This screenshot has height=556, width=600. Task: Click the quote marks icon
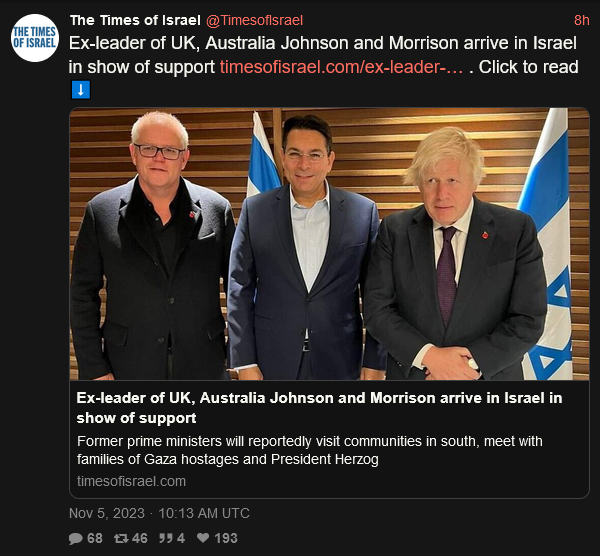tap(166, 538)
